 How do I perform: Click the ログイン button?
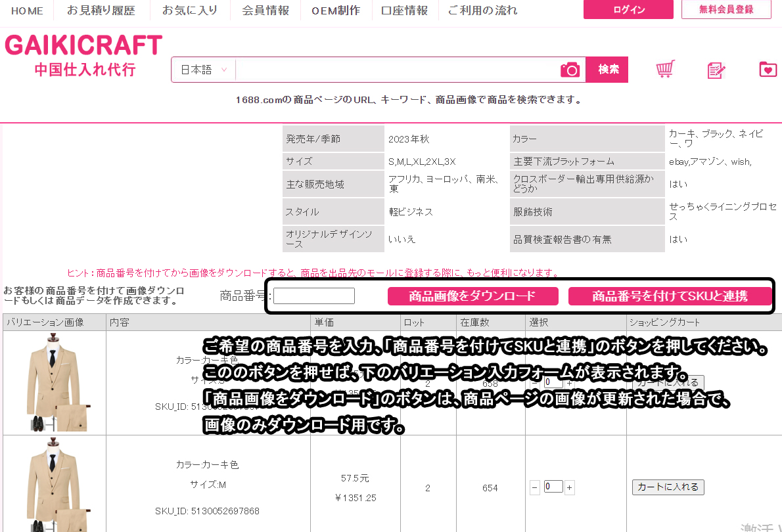click(x=628, y=10)
